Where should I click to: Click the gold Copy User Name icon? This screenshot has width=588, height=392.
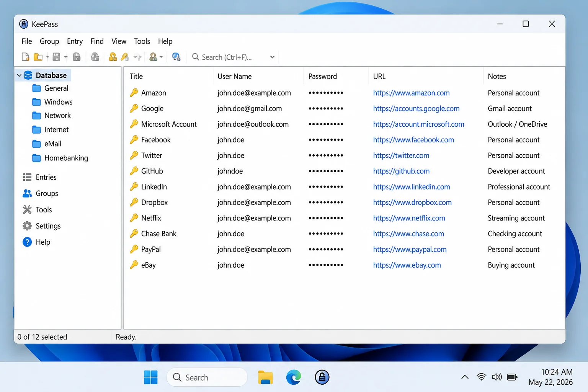click(113, 57)
